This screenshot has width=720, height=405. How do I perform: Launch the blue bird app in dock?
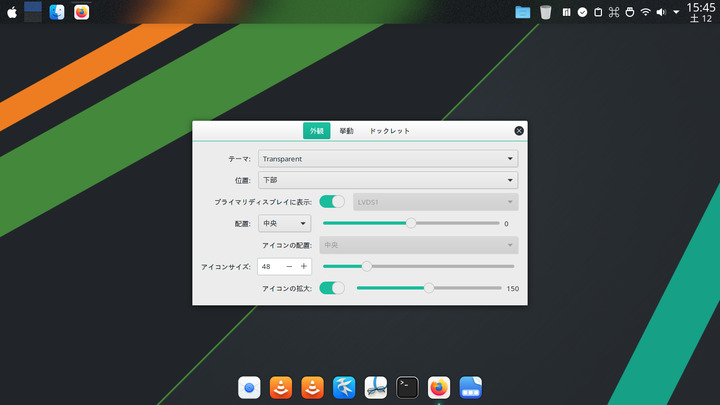(344, 388)
